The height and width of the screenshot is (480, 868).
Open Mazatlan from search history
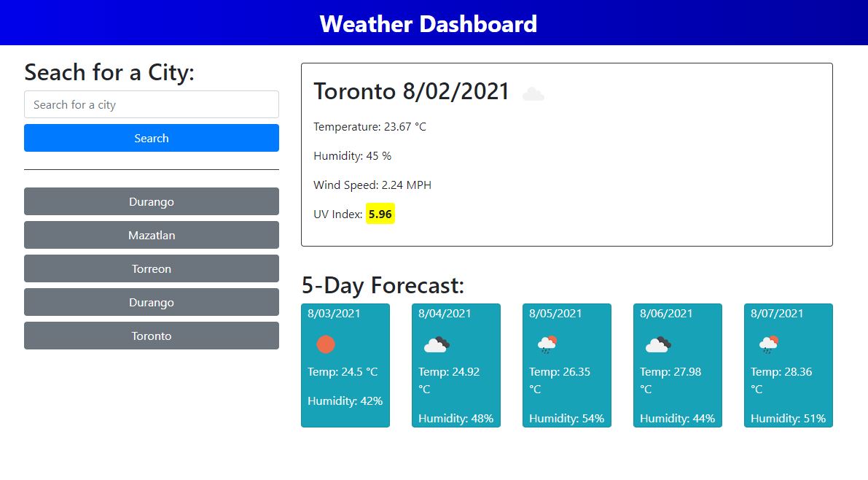(151, 235)
